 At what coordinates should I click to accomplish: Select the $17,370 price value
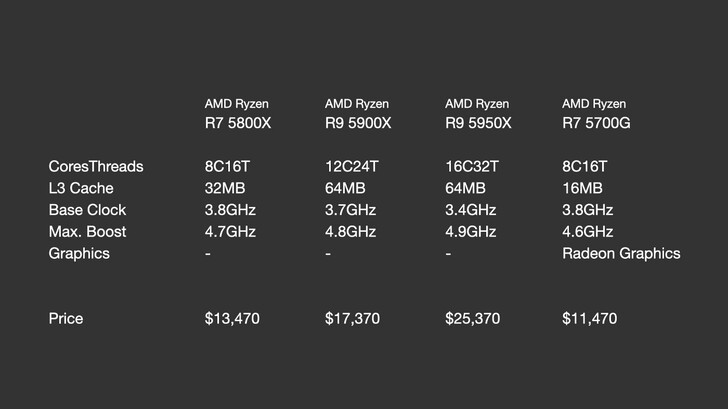tap(352, 319)
